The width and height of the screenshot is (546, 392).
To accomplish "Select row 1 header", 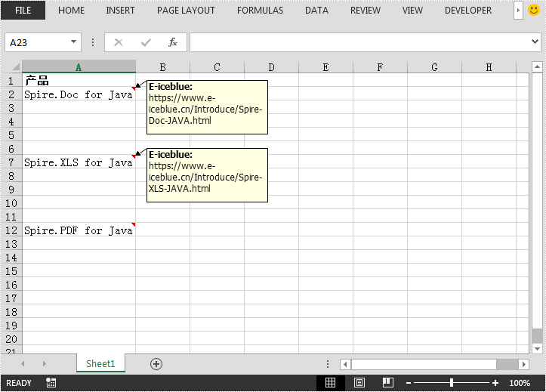I will 11,81.
